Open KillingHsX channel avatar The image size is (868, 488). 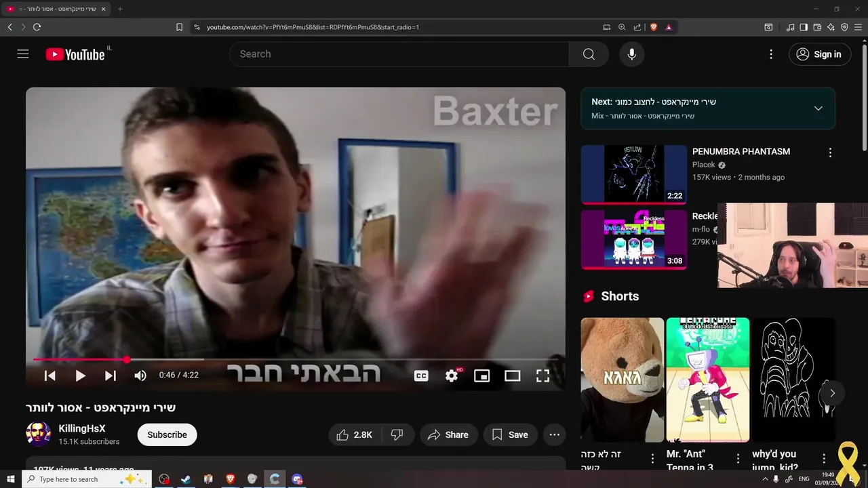[x=39, y=434]
